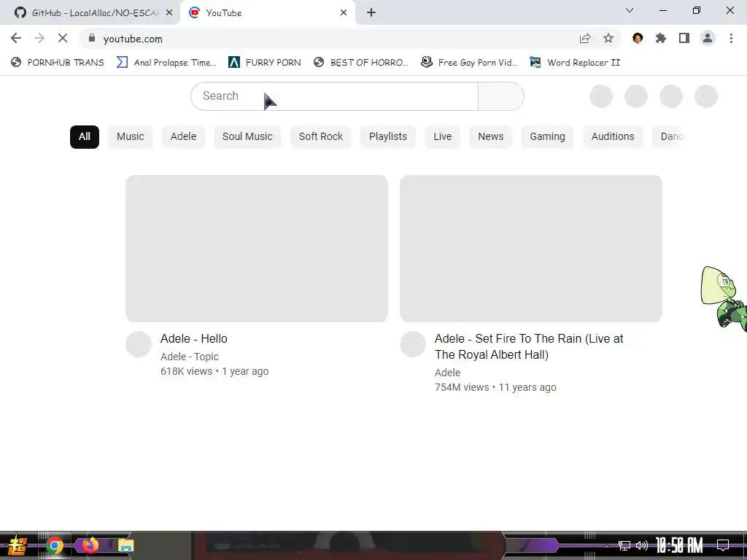Click the lock icon in address bar

coord(92,38)
